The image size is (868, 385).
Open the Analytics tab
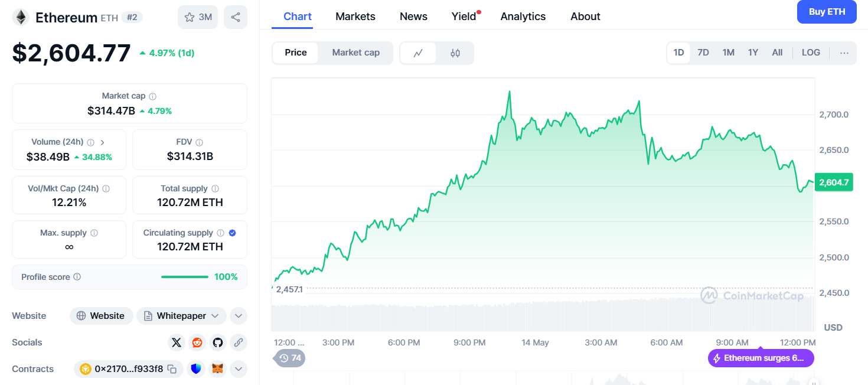tap(523, 17)
